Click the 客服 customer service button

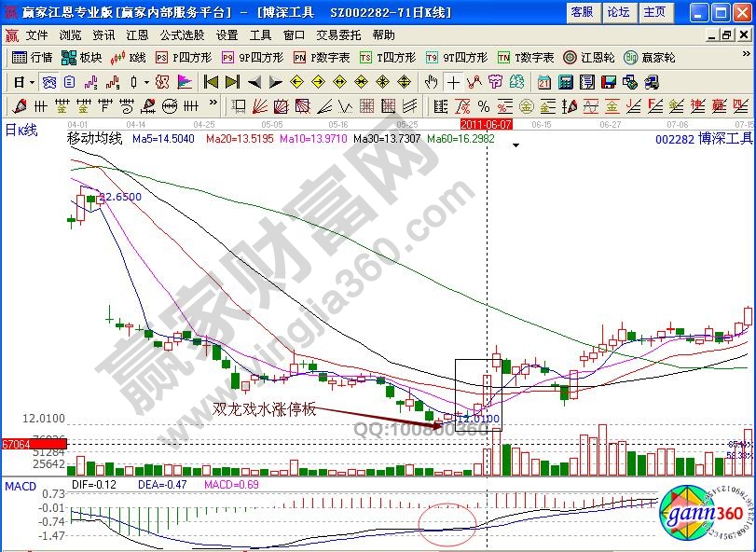pyautogui.click(x=583, y=12)
